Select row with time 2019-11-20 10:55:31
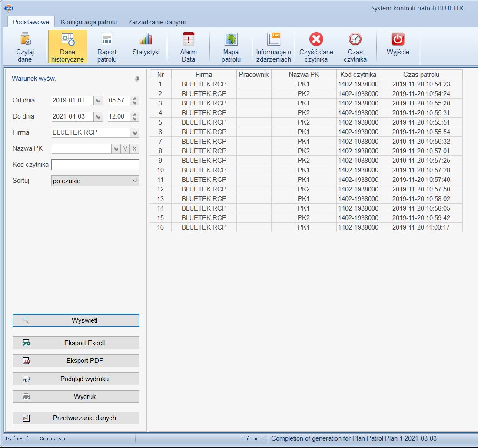This screenshot has width=478, height=448. (x=306, y=113)
